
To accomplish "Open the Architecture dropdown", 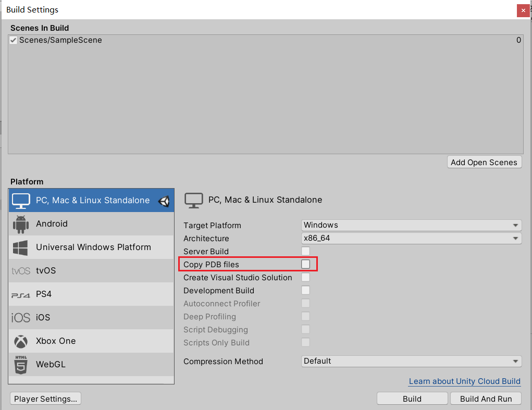I will coord(411,238).
